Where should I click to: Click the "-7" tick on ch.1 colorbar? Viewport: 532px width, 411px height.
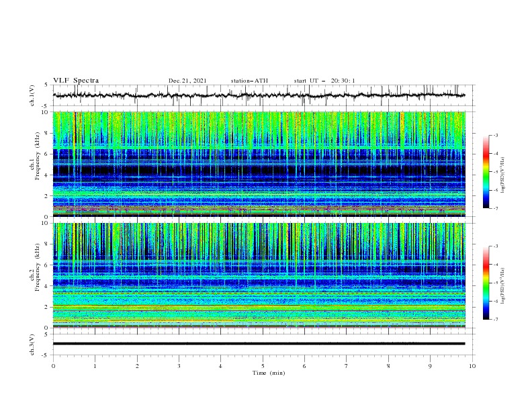(x=496, y=208)
